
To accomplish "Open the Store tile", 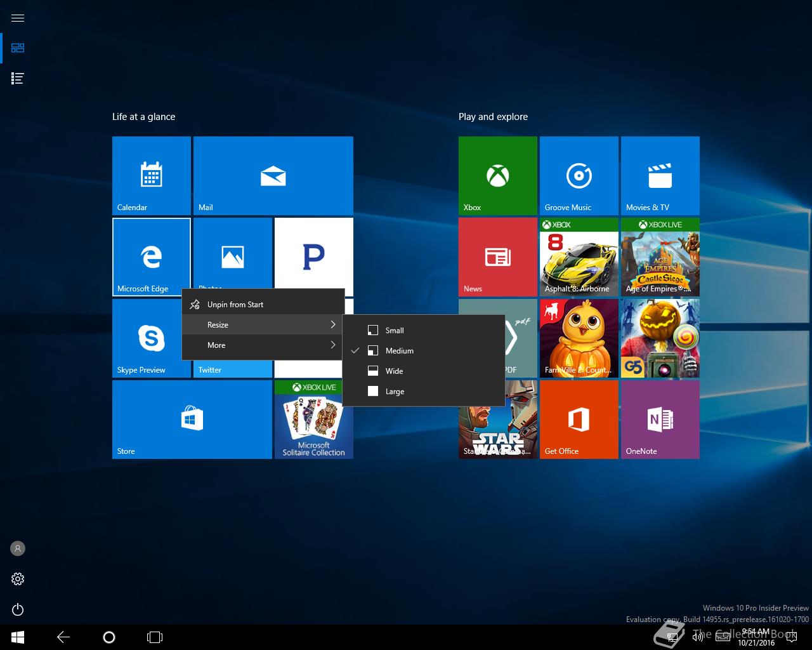I will 192,420.
